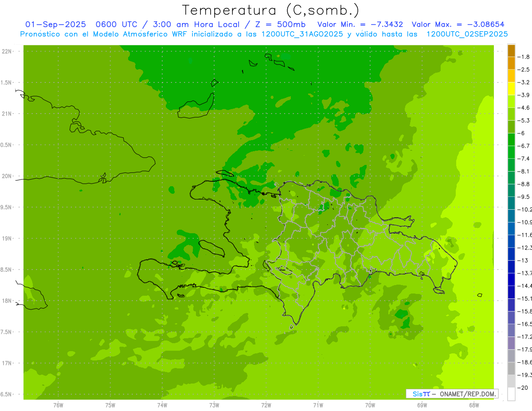Click the "18N" latitude label
The image size is (532, 411).
[7, 301]
